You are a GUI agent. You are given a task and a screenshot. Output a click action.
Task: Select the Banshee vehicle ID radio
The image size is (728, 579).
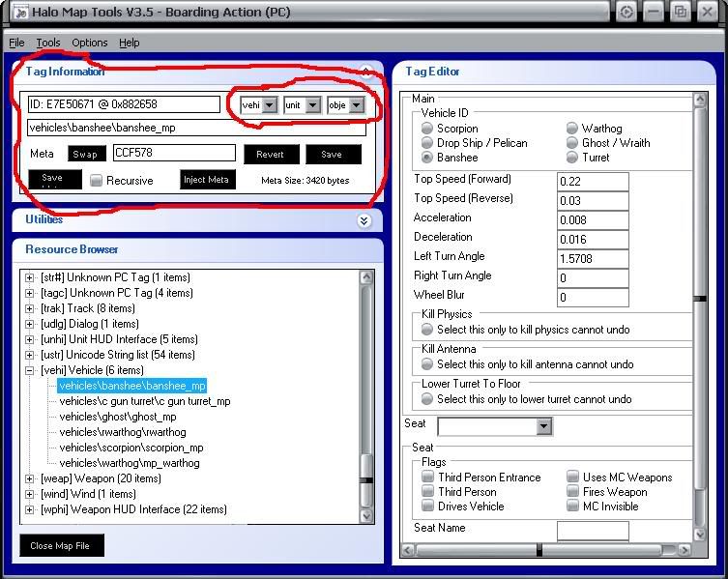point(426,158)
